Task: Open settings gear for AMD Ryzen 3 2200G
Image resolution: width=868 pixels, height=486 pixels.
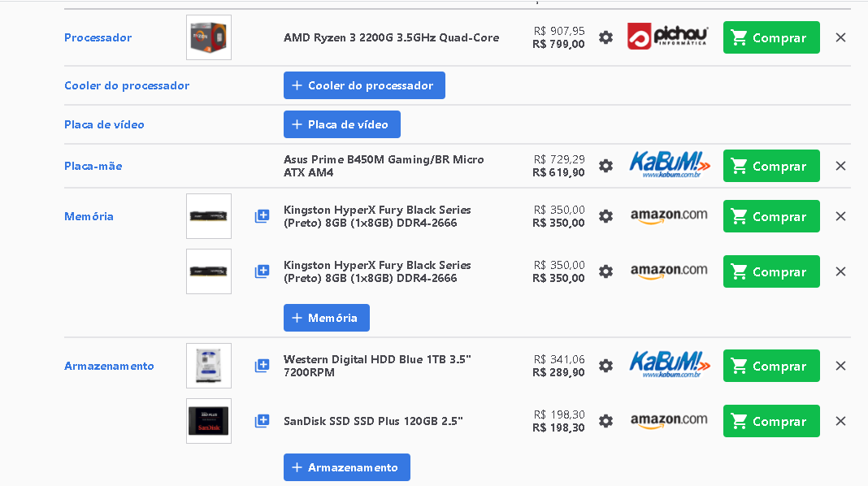Action: coord(605,37)
